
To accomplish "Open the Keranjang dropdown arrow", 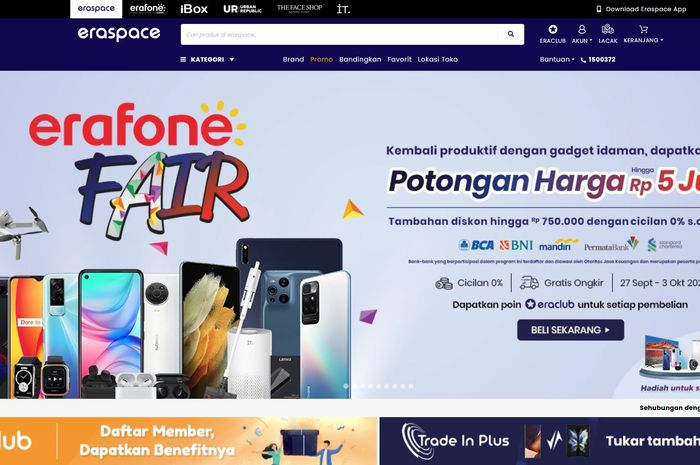I will (x=662, y=40).
